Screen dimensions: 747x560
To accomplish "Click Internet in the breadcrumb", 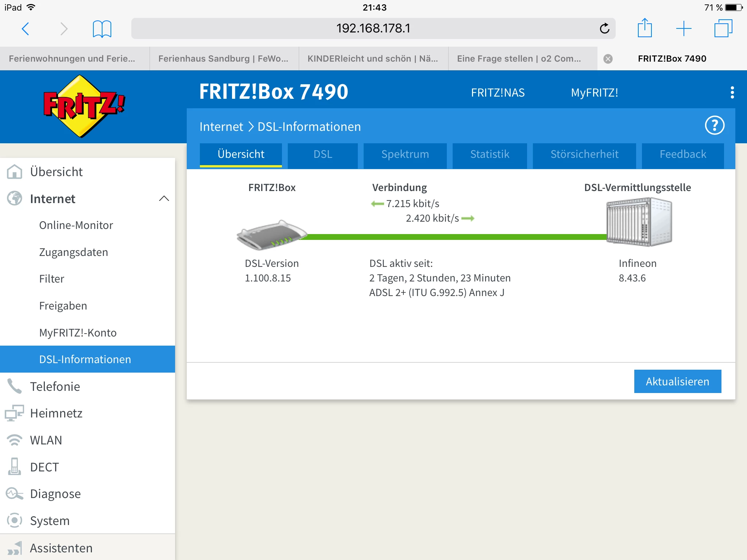I will (221, 127).
